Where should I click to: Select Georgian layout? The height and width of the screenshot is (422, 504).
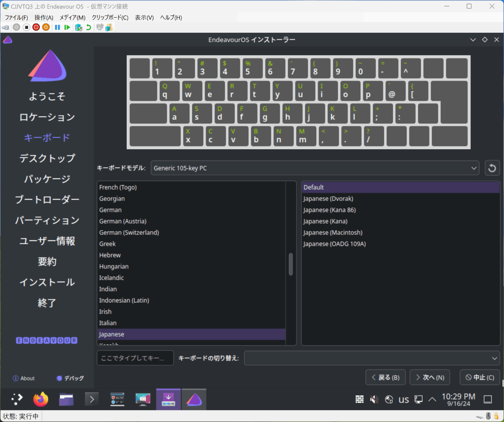pos(192,199)
